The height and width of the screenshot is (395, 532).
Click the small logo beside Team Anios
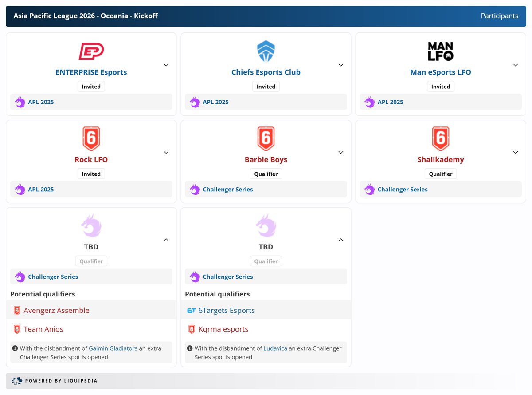(x=17, y=329)
